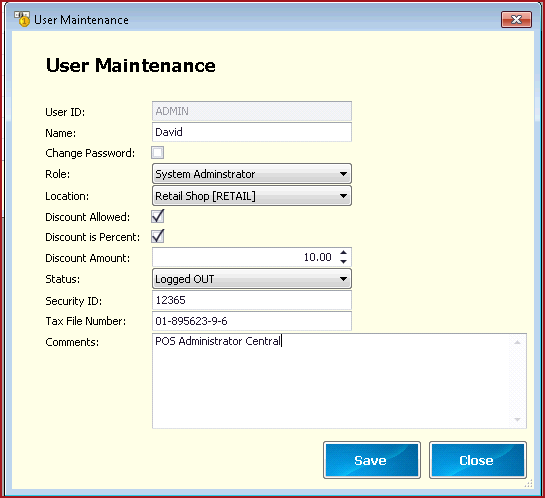This screenshot has height=498, width=545.
Task: Expand the Status Logged OUT dropdown
Action: pos(252,279)
